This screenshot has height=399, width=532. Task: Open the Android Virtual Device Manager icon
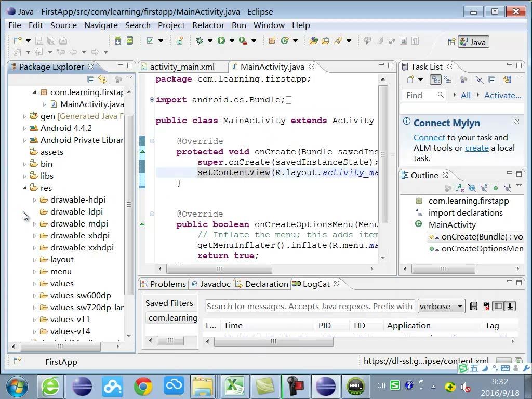tap(130, 41)
